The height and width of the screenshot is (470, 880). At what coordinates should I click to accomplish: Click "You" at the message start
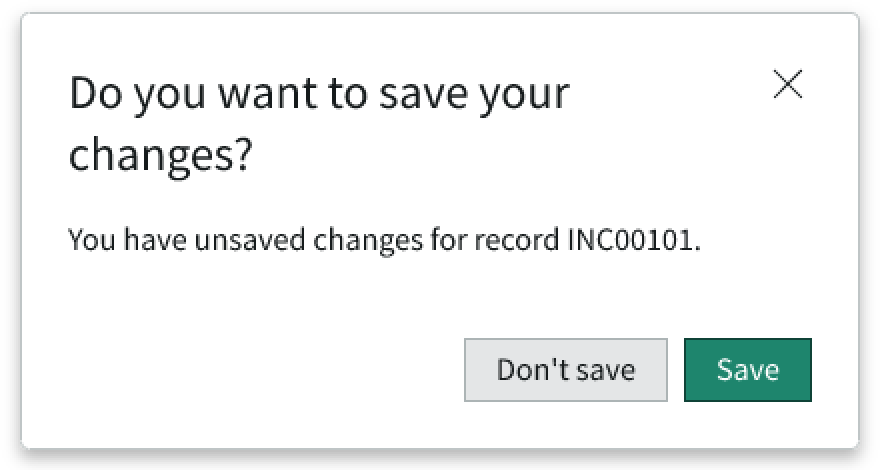click(86, 240)
